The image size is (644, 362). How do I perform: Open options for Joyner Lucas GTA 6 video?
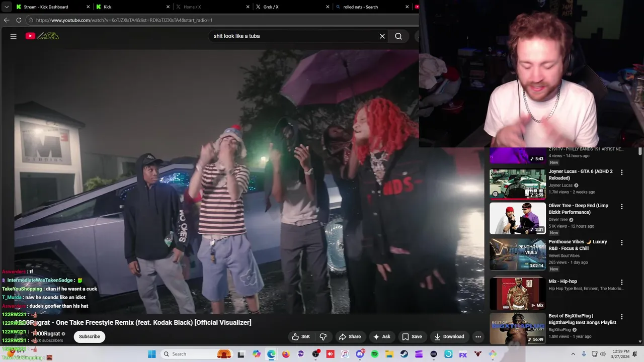point(621,172)
